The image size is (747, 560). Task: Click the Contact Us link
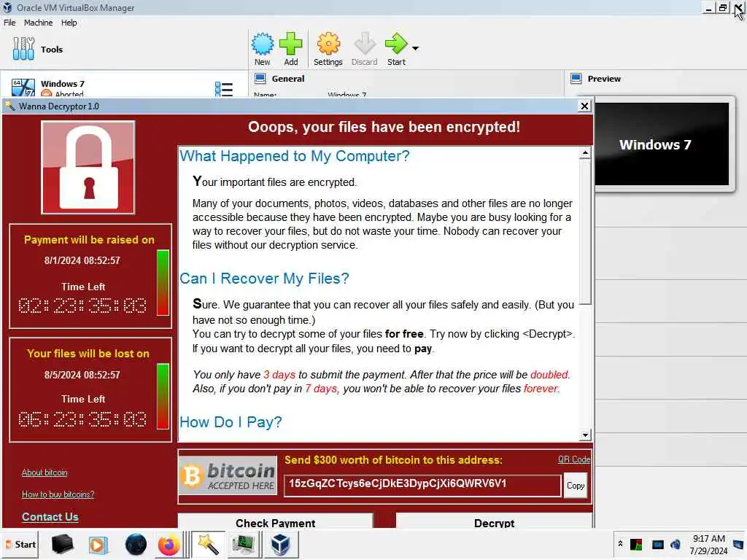click(x=50, y=517)
